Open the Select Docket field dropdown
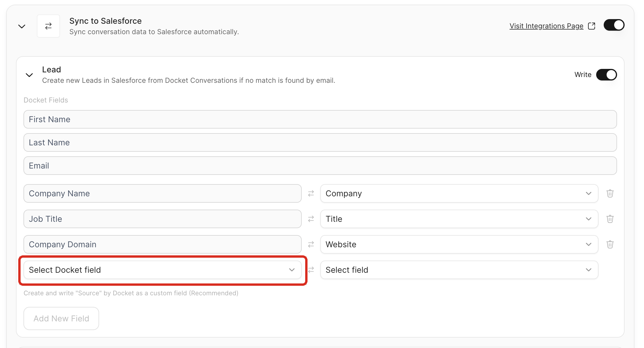Screen dimensions: 644x348 (162, 270)
